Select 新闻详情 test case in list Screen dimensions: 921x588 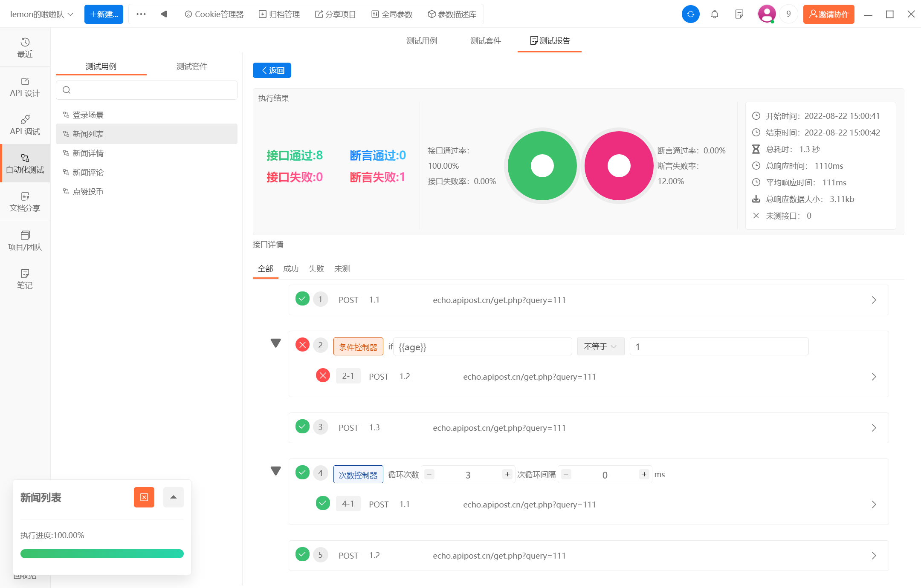(x=88, y=153)
